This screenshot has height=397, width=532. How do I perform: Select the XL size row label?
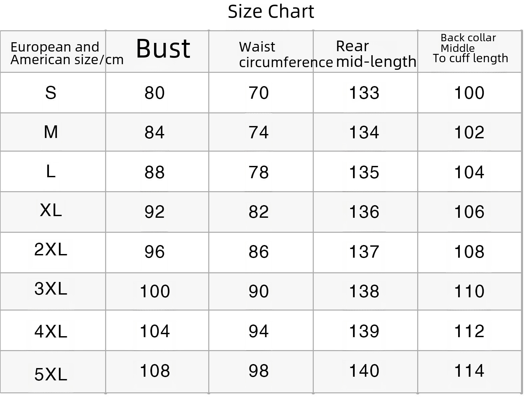pos(51,210)
